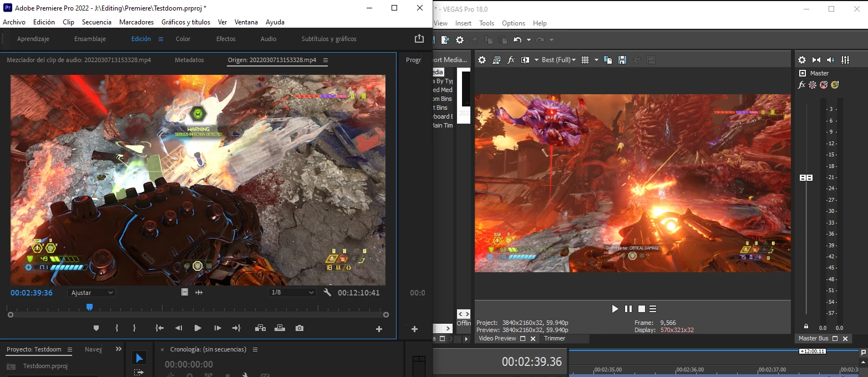Open the Metadatos panel tab

[189, 60]
